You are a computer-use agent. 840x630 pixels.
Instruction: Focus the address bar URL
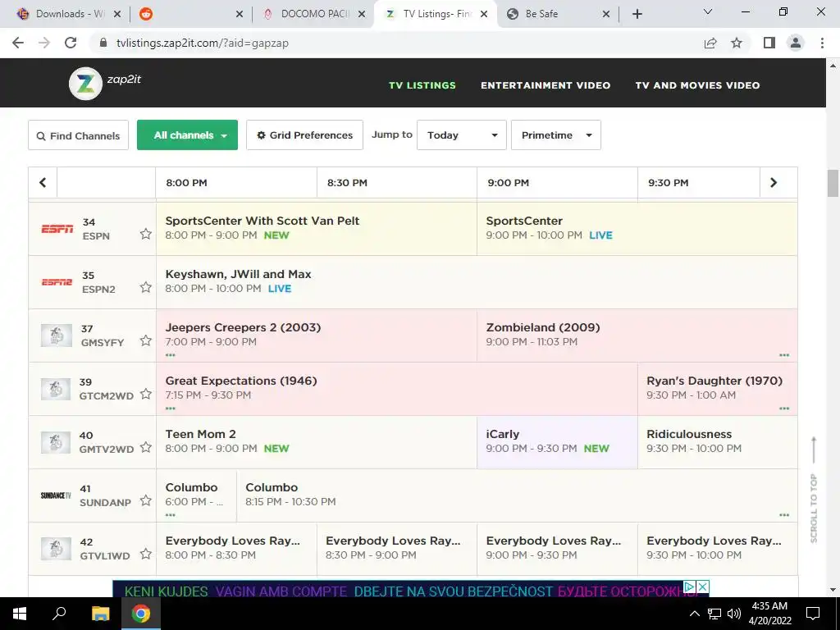tap(203, 43)
